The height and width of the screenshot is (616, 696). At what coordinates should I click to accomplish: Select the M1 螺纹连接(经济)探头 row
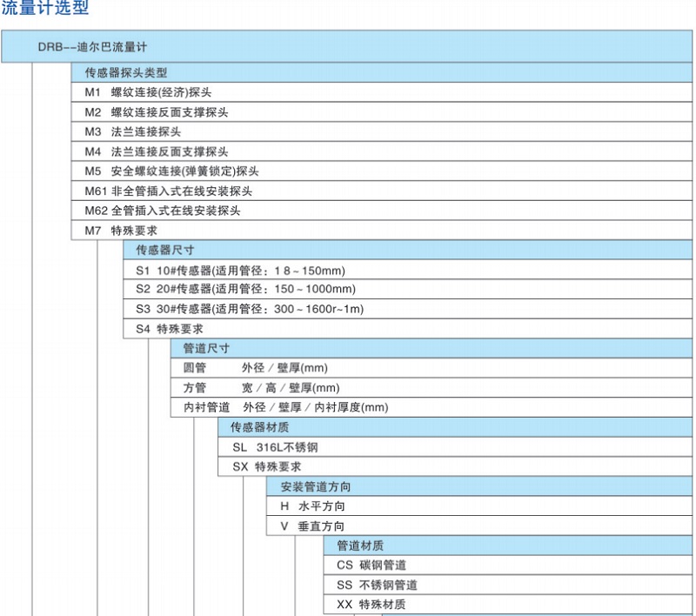[x=148, y=92]
